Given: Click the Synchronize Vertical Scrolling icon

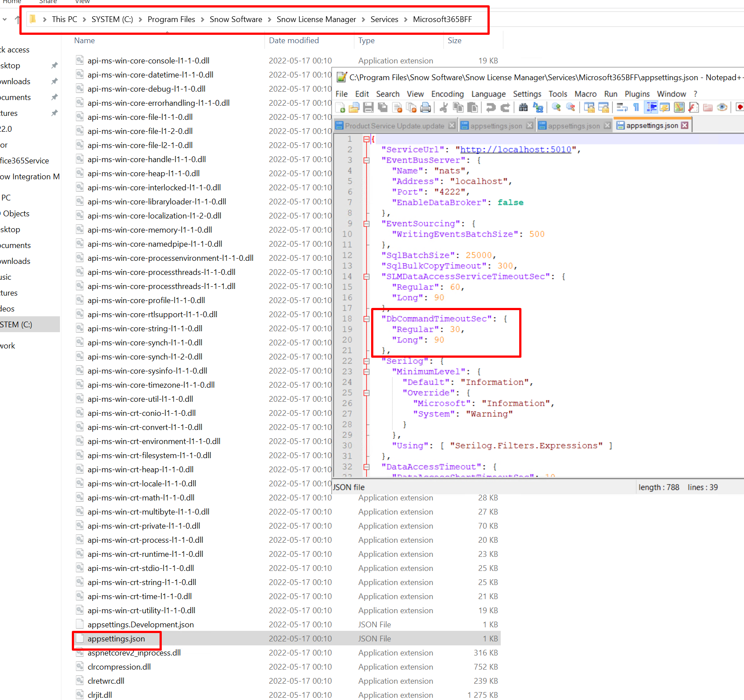Looking at the screenshot, I should 589,107.
